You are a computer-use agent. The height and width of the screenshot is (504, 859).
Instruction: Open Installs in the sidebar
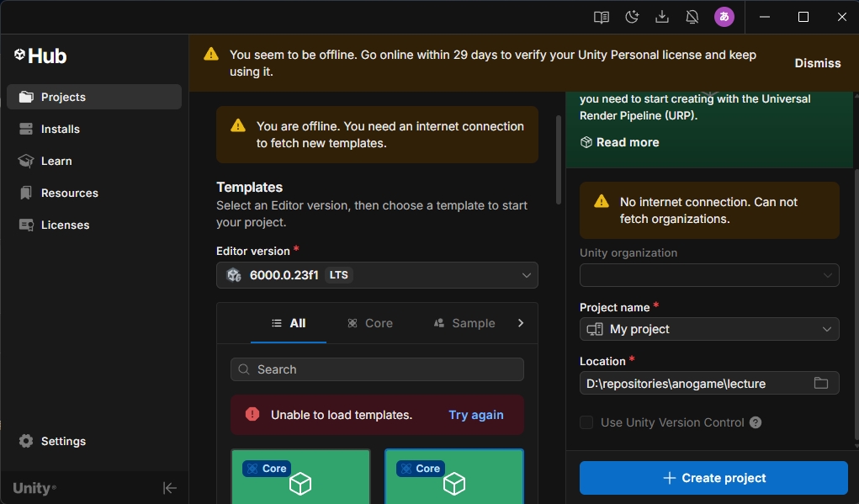coord(61,129)
